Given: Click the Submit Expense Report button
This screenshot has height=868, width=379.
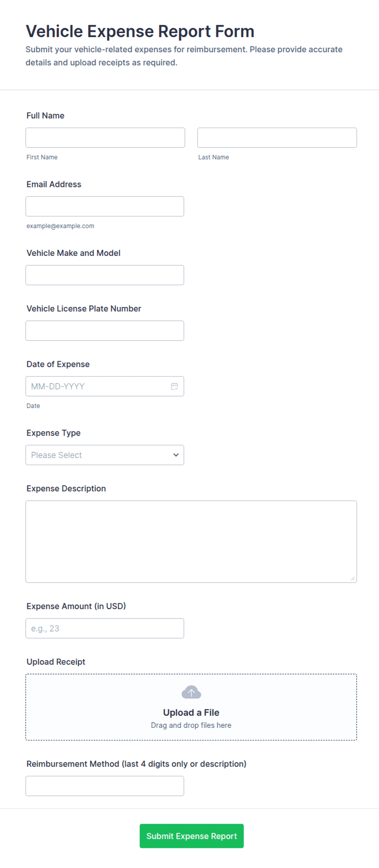Looking at the screenshot, I should [192, 836].
